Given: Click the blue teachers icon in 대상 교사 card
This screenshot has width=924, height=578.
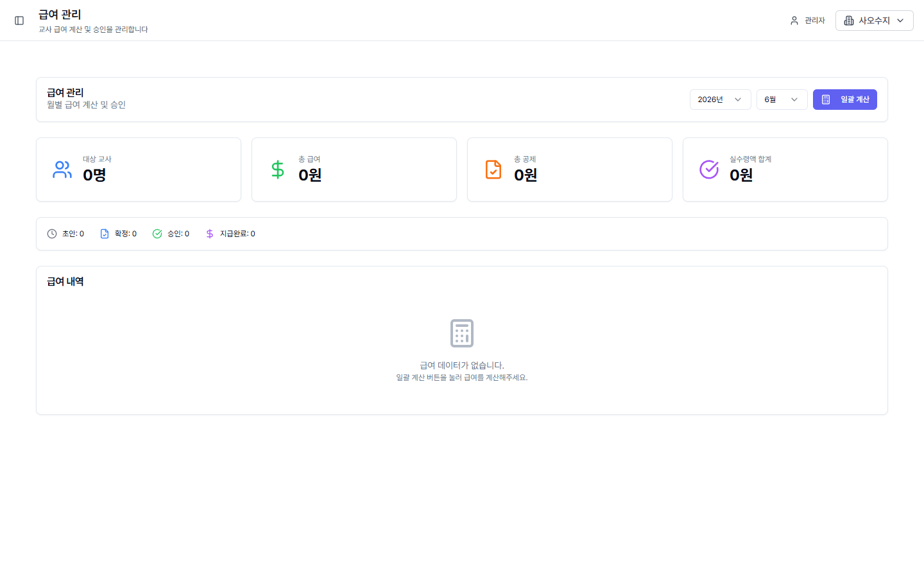Looking at the screenshot, I should (62, 170).
